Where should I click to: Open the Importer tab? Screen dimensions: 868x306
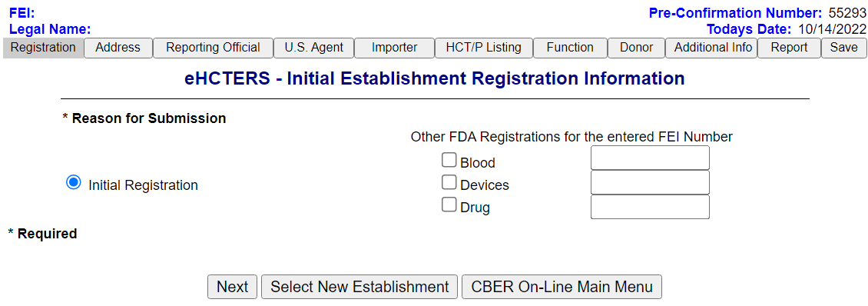coord(394,48)
